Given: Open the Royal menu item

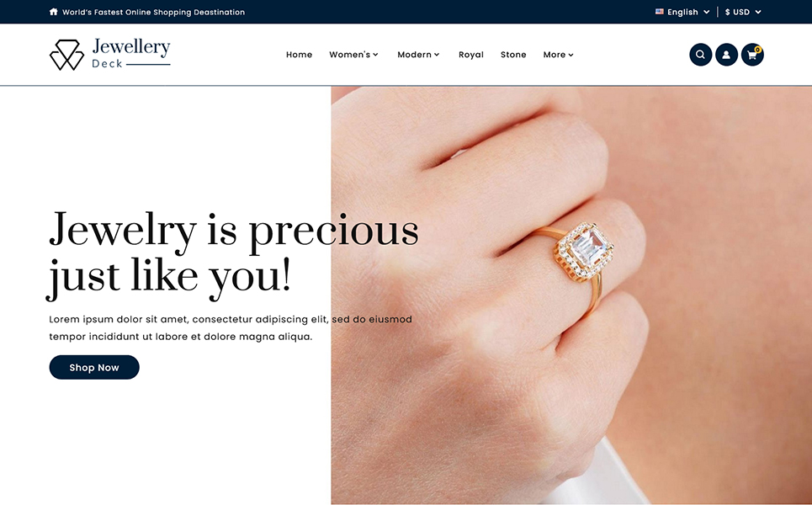Looking at the screenshot, I should tap(470, 55).
